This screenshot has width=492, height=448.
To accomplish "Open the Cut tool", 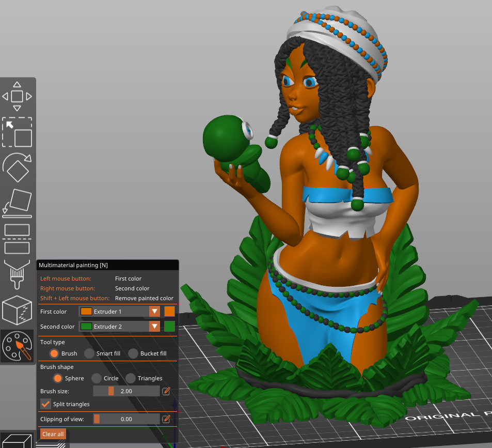I will [x=17, y=239].
